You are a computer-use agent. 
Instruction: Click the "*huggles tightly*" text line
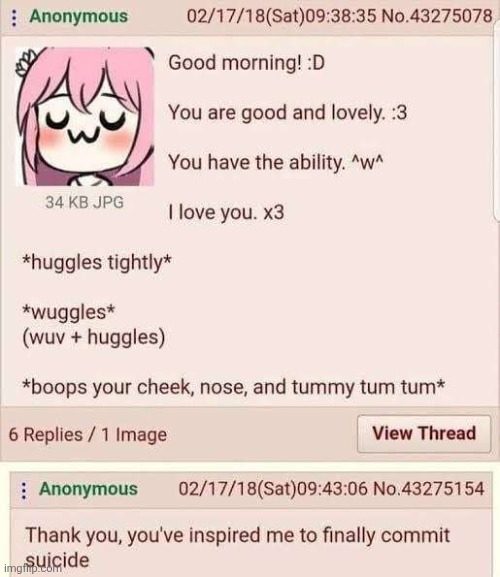(97, 263)
